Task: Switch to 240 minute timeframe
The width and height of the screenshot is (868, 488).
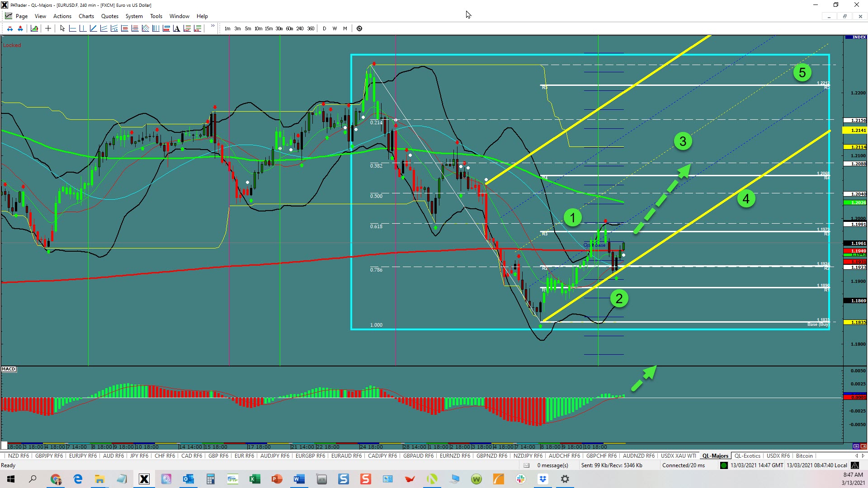Action: point(300,28)
